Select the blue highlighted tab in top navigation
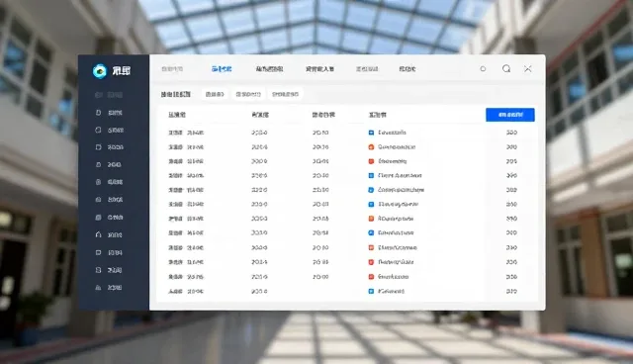The width and height of the screenshot is (633, 364). tap(222, 69)
